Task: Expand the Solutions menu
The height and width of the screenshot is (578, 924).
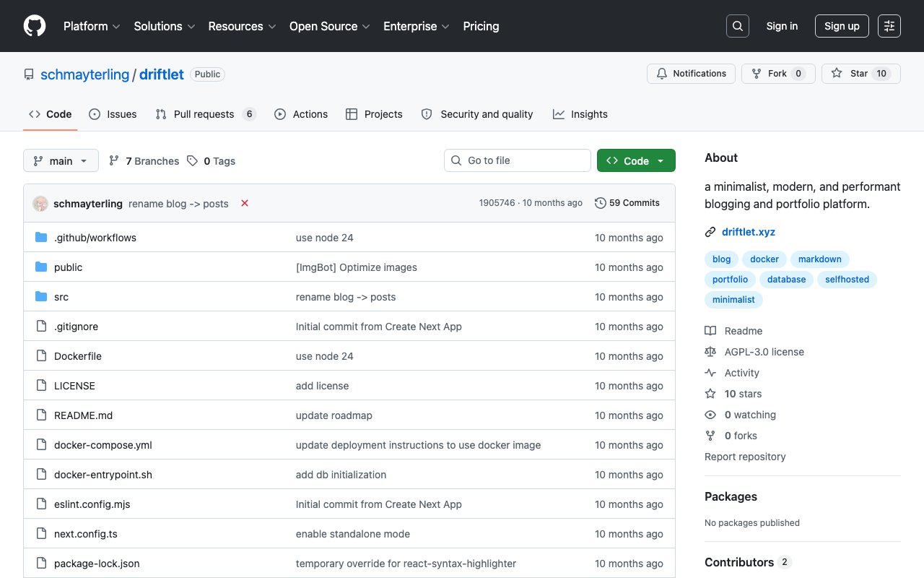Action: pyautogui.click(x=165, y=26)
